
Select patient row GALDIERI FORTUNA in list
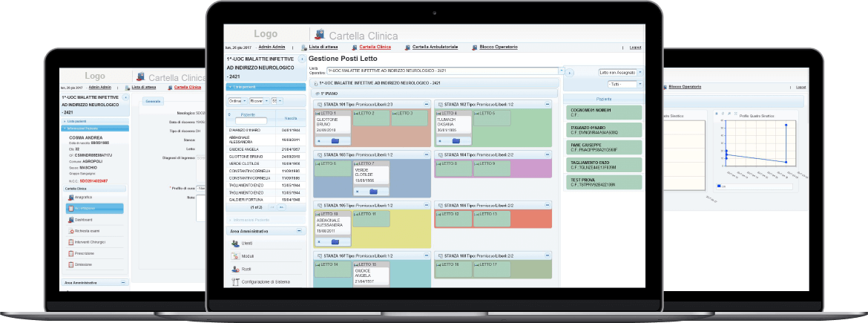266,200
